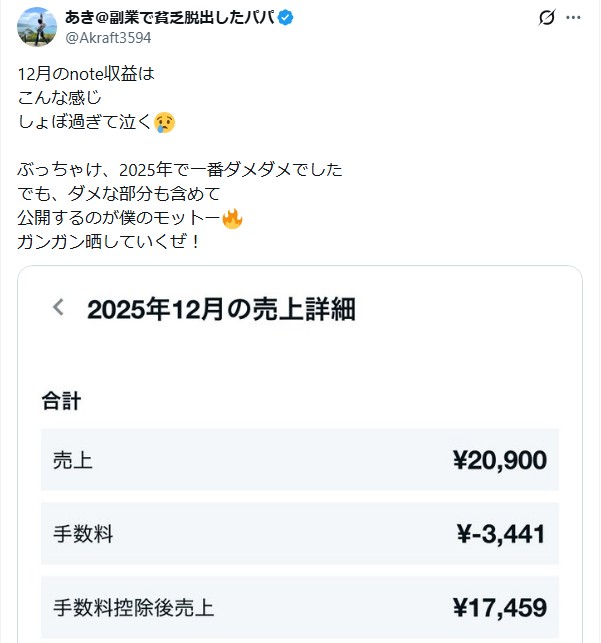Open the three-dot more options menu
Screen dimensions: 601x643
(x=573, y=18)
